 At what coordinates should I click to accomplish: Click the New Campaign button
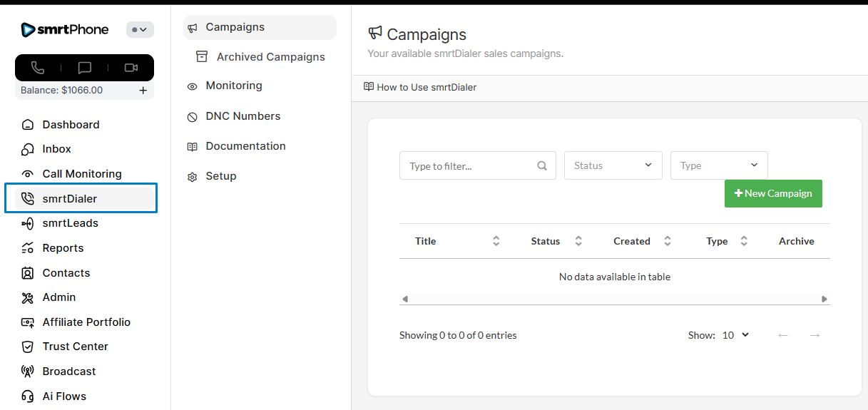click(773, 193)
